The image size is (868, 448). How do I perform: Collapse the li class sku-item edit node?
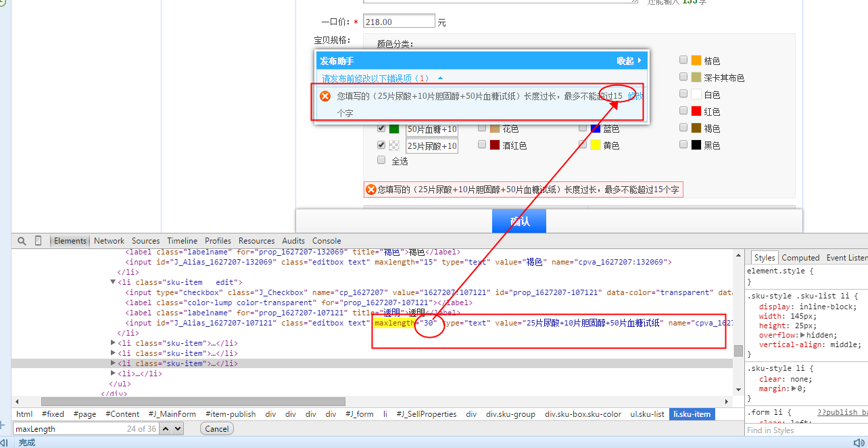[x=113, y=282]
